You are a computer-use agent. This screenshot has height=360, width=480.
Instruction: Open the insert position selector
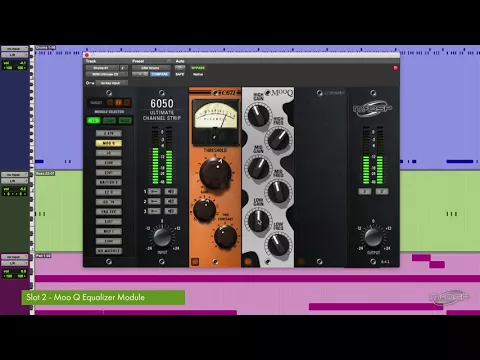pyautogui.click(x=124, y=68)
